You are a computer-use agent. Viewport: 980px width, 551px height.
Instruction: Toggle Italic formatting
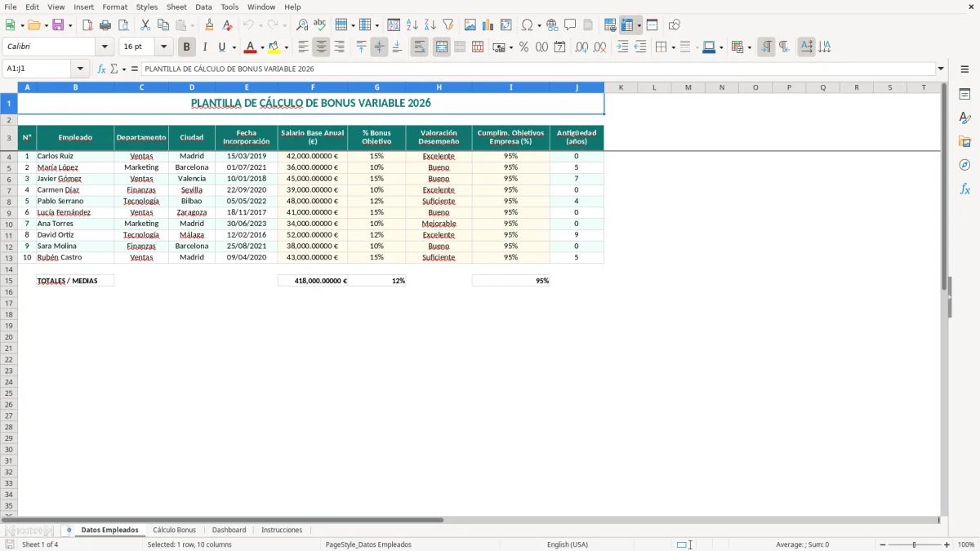point(204,47)
